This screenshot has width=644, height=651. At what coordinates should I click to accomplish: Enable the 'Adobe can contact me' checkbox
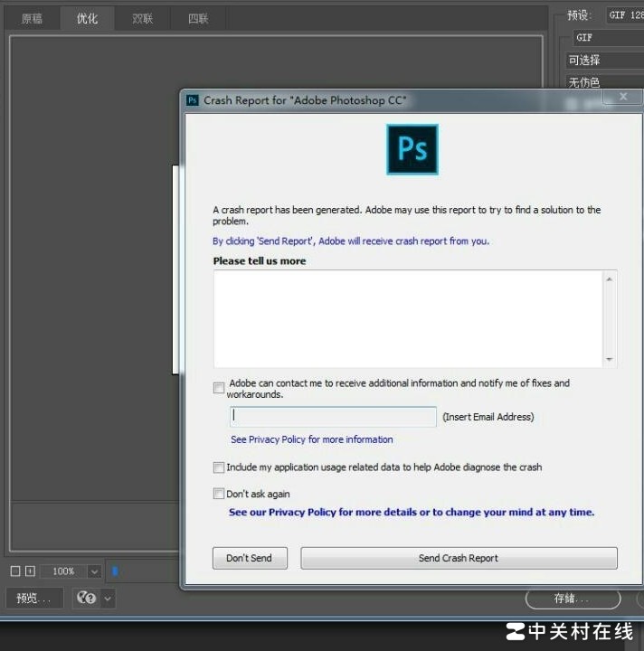[219, 388]
